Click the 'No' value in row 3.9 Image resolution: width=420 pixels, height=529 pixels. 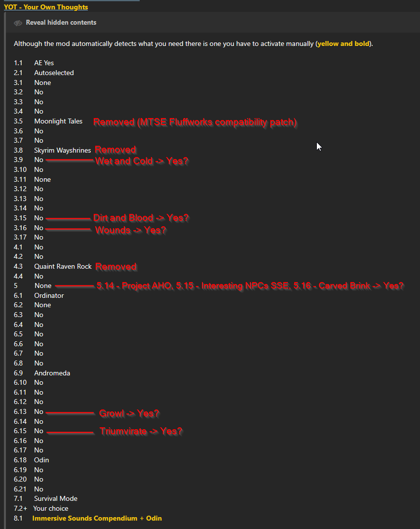pos(39,160)
